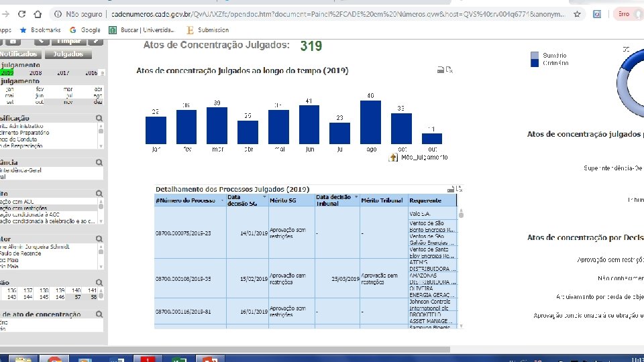Search the Sessão list with magnifier

tap(99, 283)
